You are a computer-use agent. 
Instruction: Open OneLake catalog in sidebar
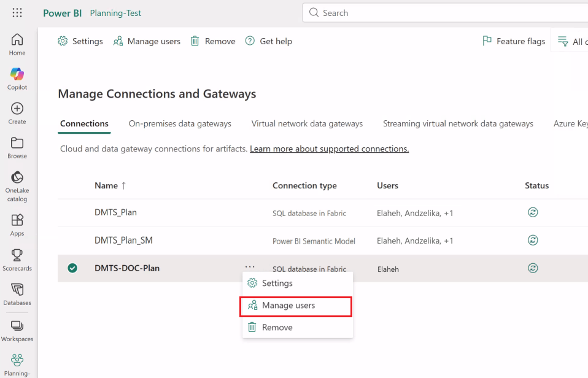point(17,186)
